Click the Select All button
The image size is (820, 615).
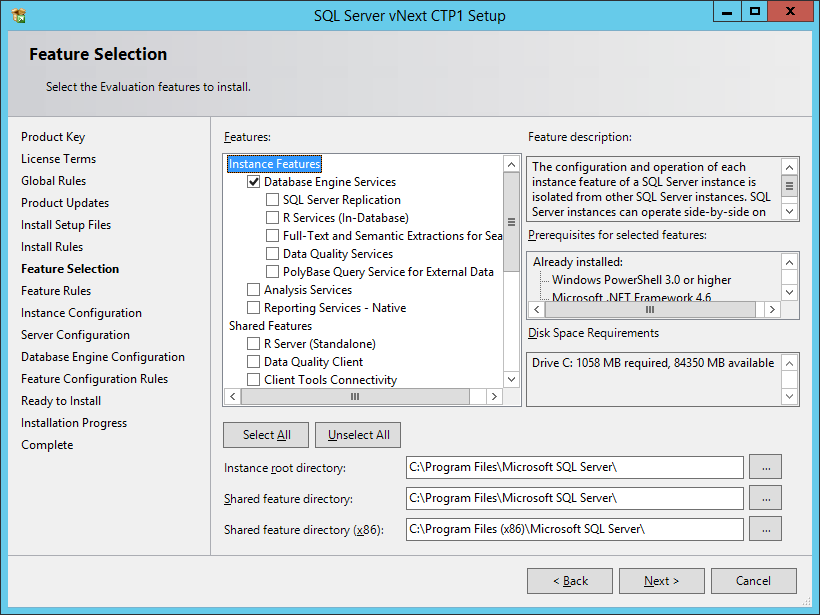(x=265, y=434)
